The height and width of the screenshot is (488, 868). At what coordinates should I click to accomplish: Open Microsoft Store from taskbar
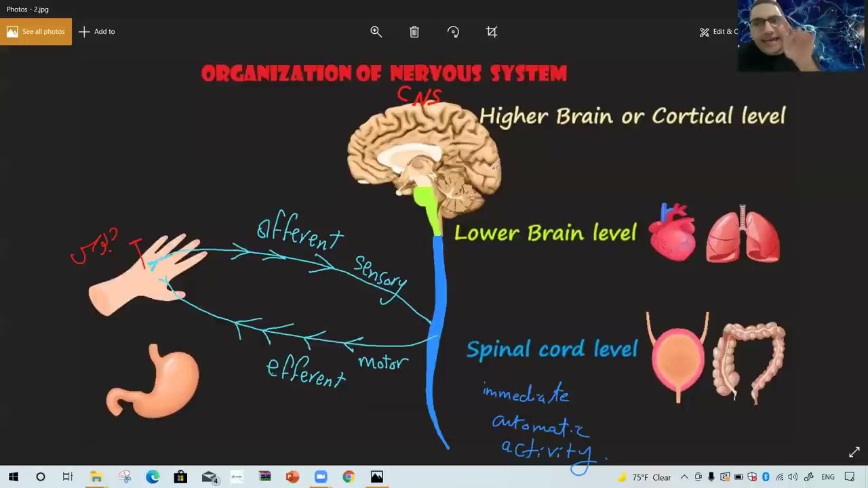pyautogui.click(x=180, y=477)
